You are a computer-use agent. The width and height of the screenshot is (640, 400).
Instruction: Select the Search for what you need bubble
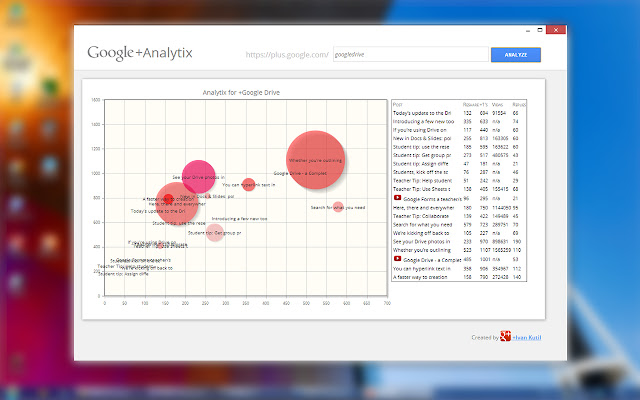[338, 207]
